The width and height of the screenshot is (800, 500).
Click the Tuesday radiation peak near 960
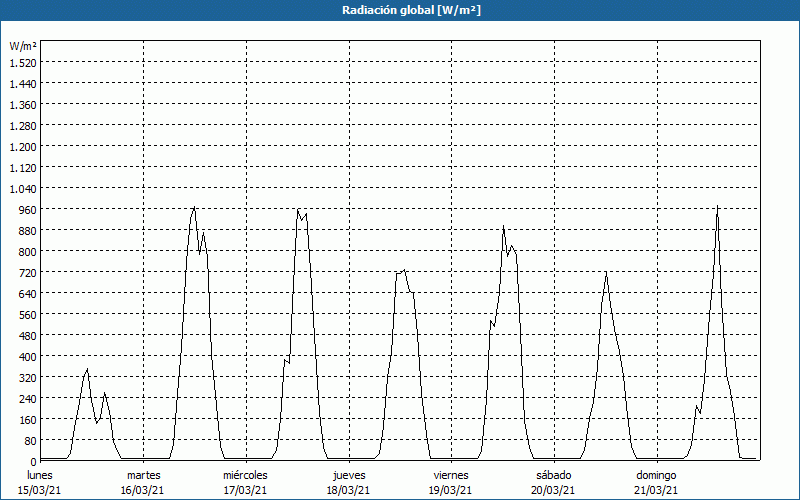(194, 207)
